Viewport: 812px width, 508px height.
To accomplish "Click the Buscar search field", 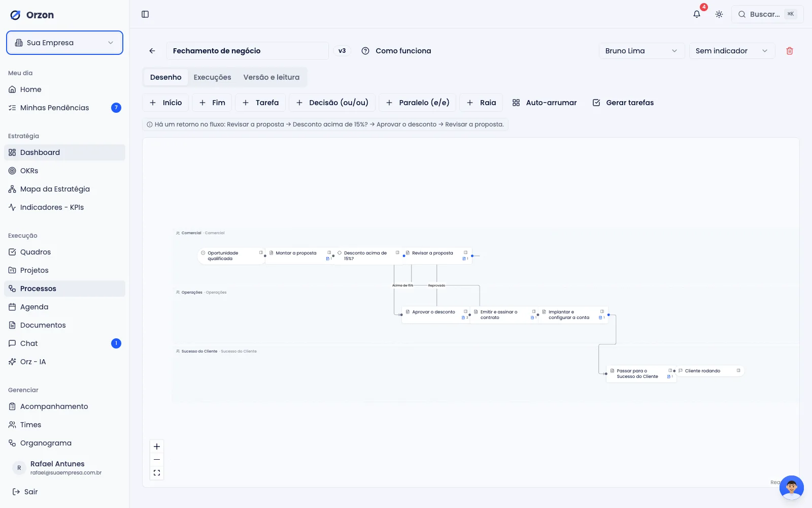I will pyautogui.click(x=767, y=14).
